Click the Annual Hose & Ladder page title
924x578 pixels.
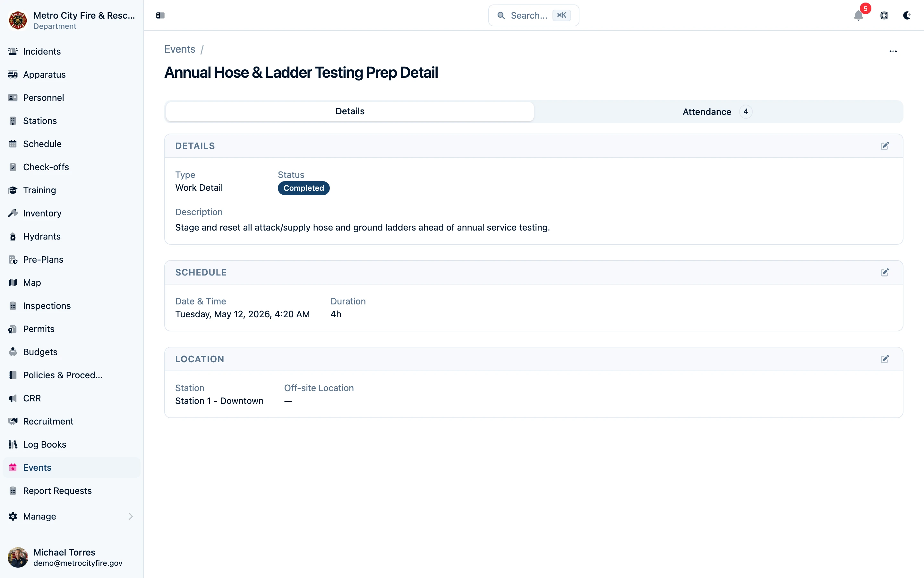(301, 73)
